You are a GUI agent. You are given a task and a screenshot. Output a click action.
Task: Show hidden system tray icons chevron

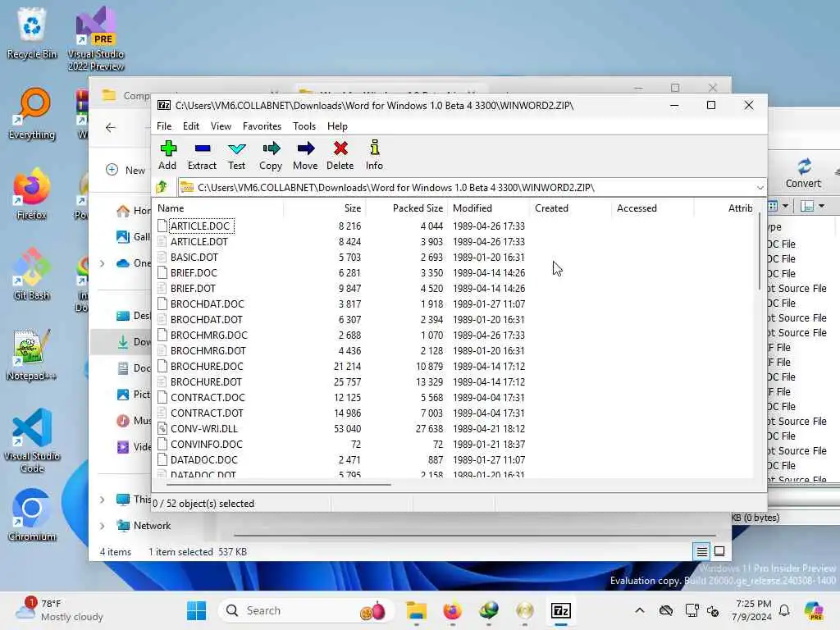[640, 610]
